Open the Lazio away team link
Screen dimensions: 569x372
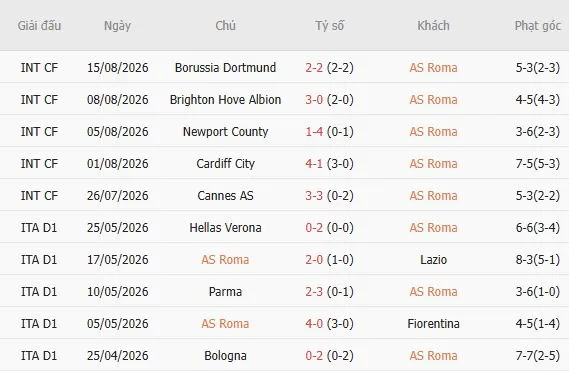coord(433,259)
